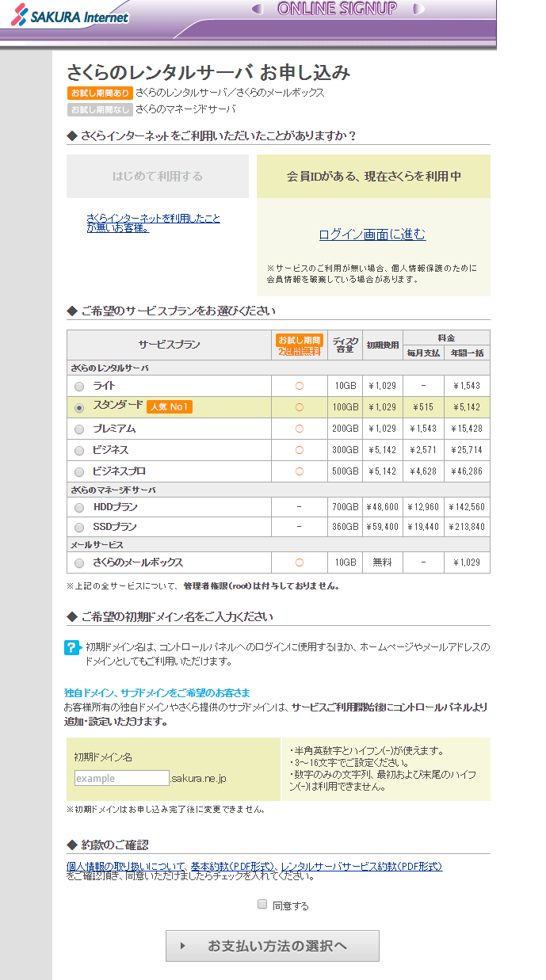
Task: Click the 無料 initial fee cell
Action: [382, 562]
